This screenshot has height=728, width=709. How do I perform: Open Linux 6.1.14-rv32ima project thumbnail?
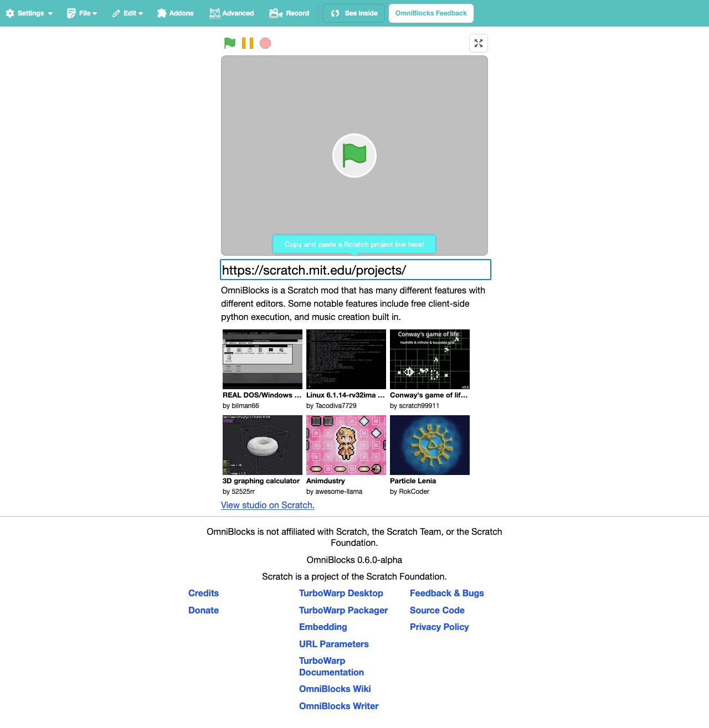tap(346, 359)
